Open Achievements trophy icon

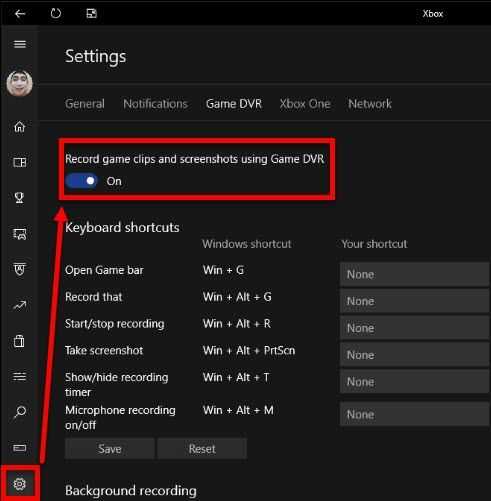tap(20, 198)
